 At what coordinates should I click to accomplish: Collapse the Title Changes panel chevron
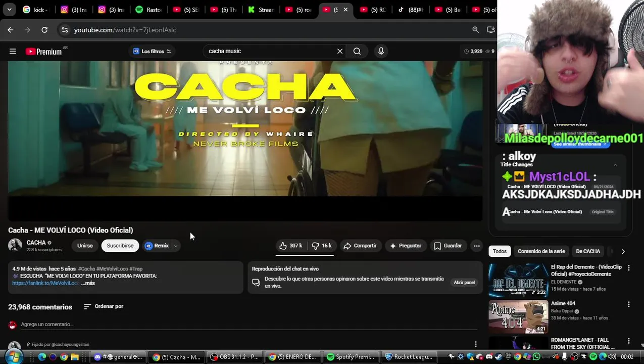pos(615,165)
